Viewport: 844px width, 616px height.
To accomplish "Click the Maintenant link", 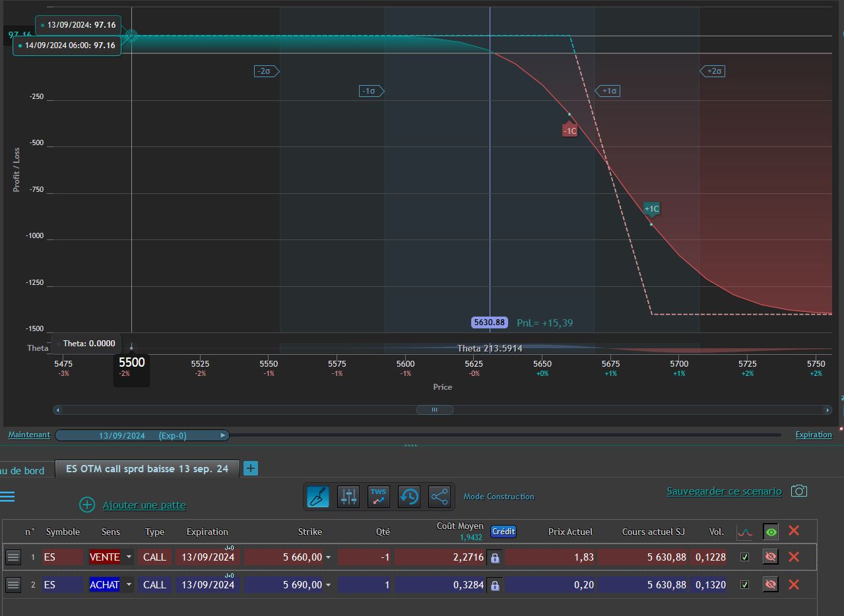I will tap(29, 435).
